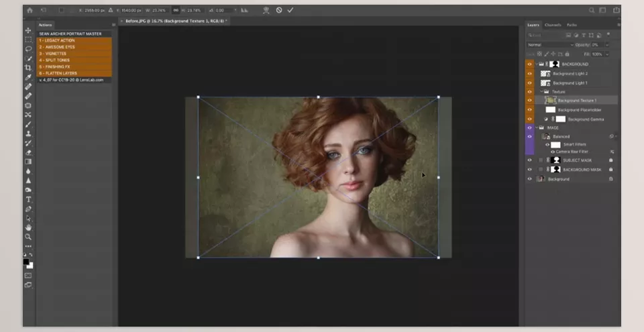This screenshot has height=332, width=644.
Task: Switch to warp mode icon in options bar
Action: point(266,10)
